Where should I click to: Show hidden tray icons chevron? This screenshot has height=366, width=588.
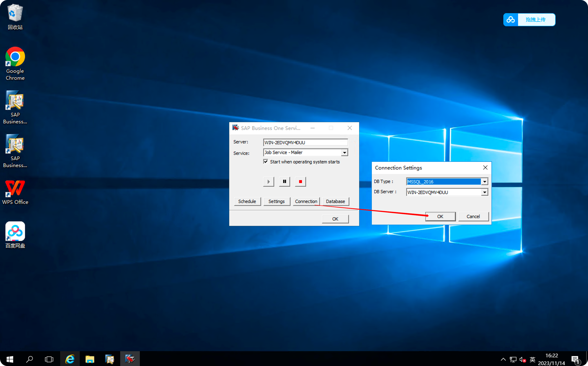point(503,359)
